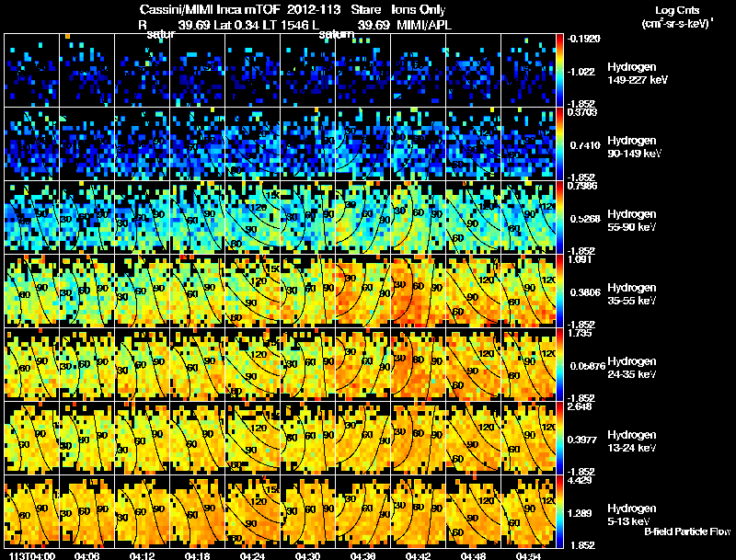This screenshot has height=560, width=736.
Task: Select the Hydrogen 35-55 keV color scale bar
Action: [x=559, y=291]
